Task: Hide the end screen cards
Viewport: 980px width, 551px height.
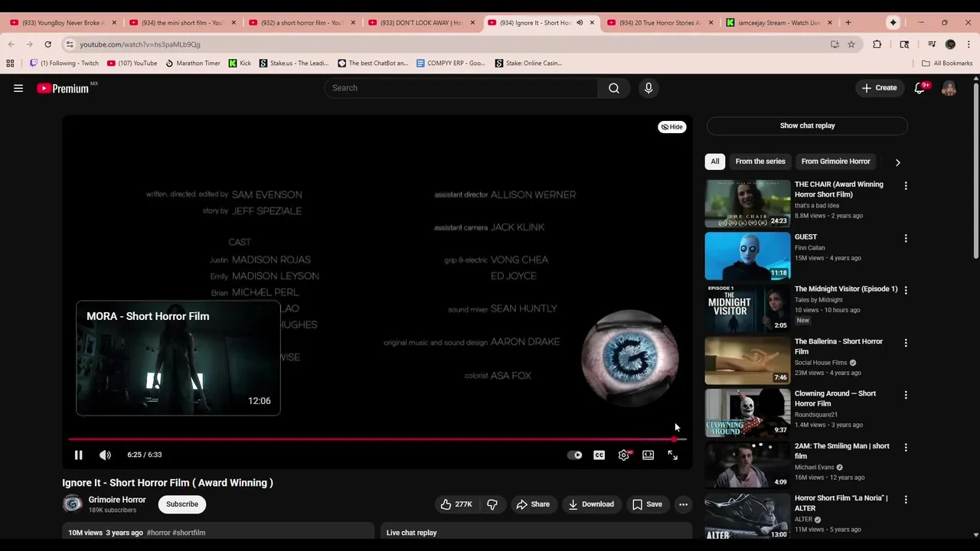Action: point(672,127)
